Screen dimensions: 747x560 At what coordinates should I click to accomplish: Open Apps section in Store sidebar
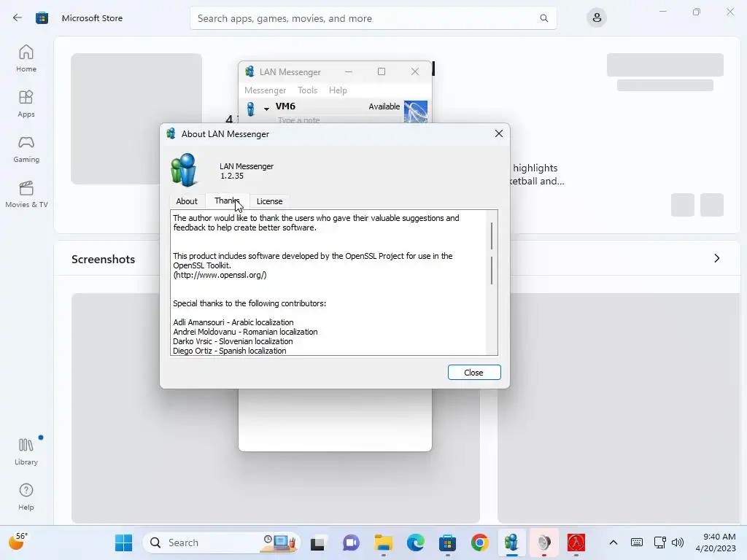[x=26, y=104]
